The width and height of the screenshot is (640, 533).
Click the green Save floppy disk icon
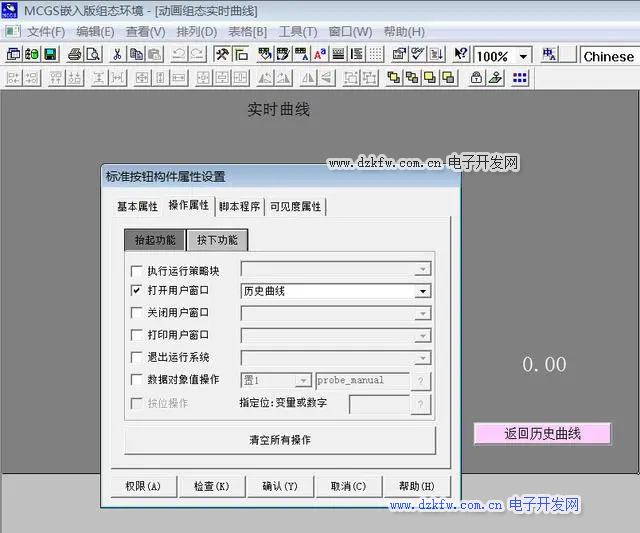point(50,56)
